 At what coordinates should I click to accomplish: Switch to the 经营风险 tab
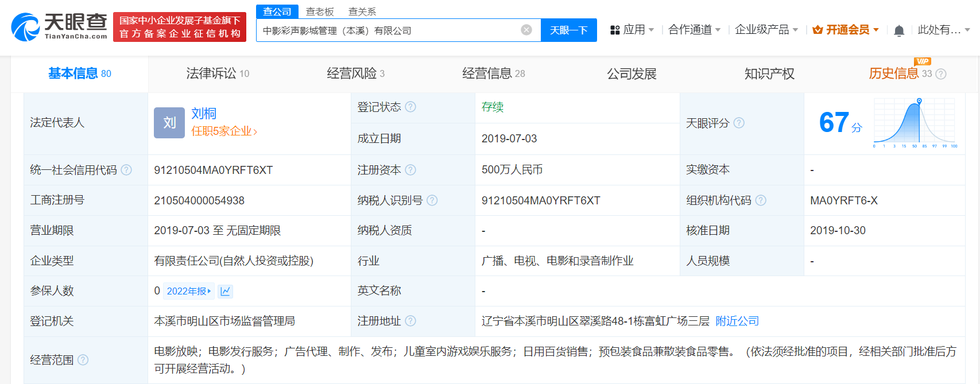(x=355, y=73)
